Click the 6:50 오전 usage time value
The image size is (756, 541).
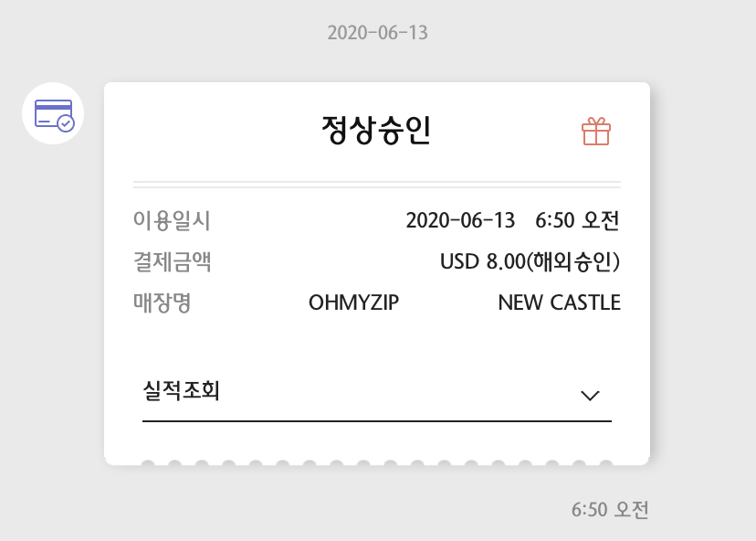[577, 220]
